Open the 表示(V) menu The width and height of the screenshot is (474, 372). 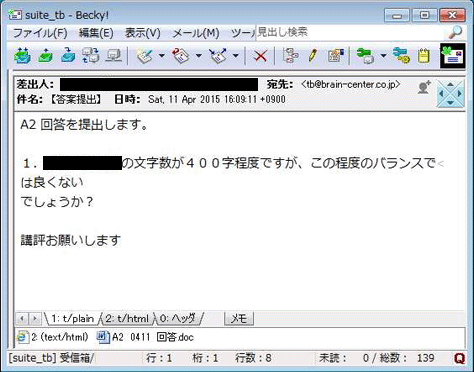pyautogui.click(x=143, y=33)
